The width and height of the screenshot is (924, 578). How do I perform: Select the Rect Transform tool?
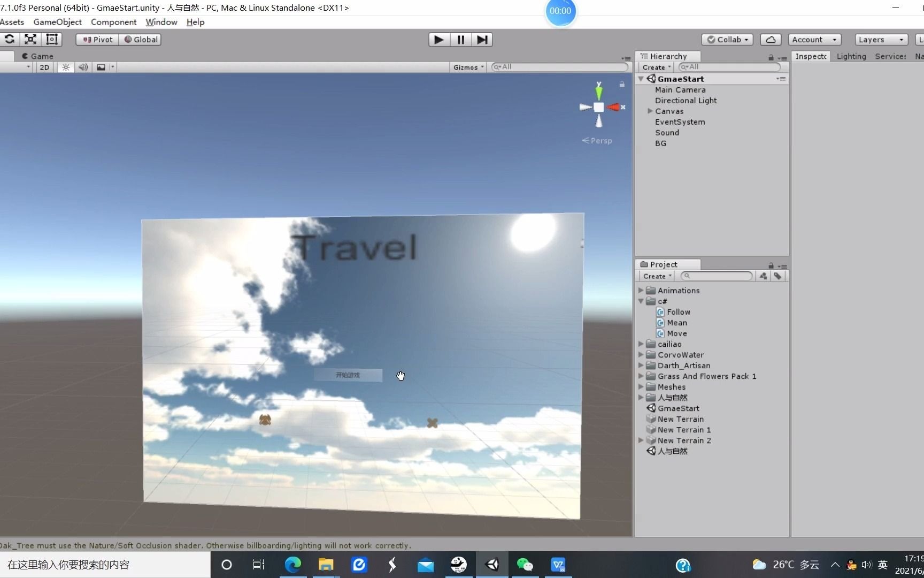[51, 40]
